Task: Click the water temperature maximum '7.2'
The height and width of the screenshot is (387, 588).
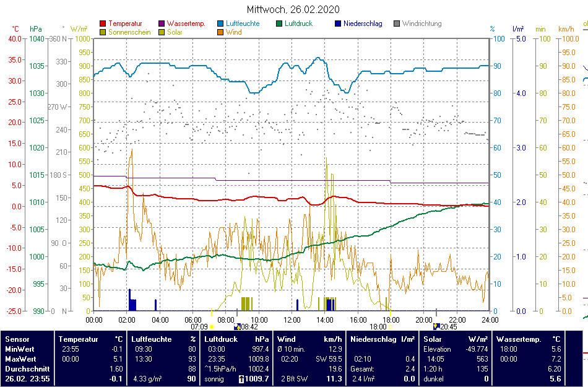Action: click(556, 359)
